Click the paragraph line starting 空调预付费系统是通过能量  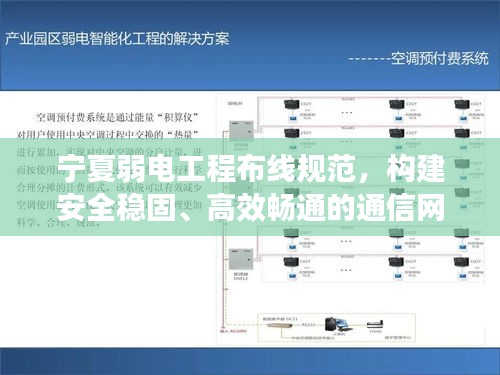pyautogui.click(x=117, y=117)
